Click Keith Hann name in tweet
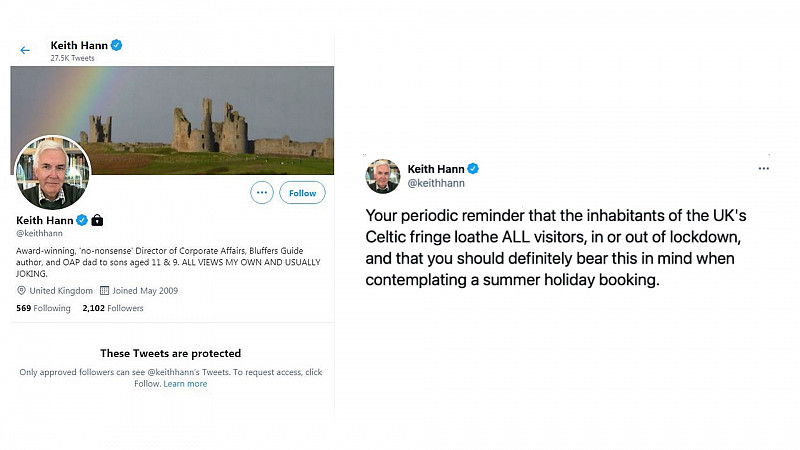This screenshot has height=450, width=800. [436, 169]
